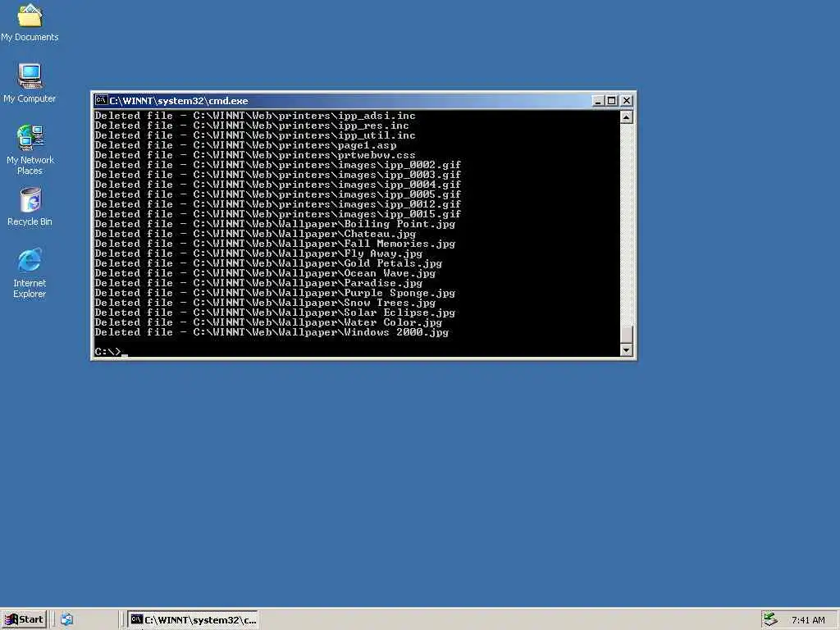Click the cmd.exe window title bar text
This screenshot has width=840, height=630.
(x=178, y=101)
